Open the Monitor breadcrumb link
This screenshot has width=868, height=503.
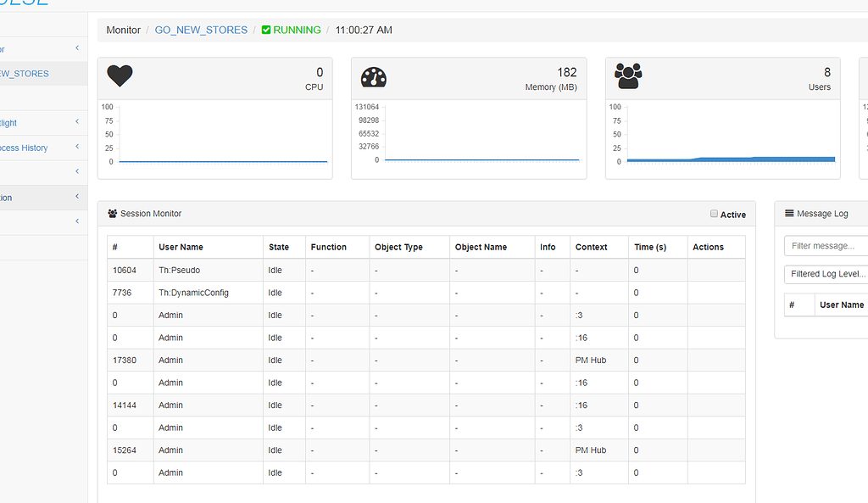(123, 30)
